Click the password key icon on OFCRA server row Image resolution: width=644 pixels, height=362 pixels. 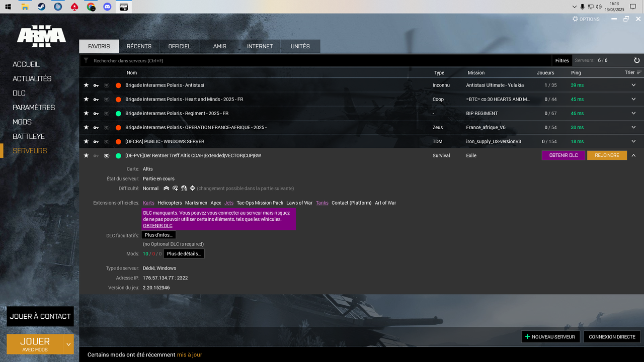point(96,141)
